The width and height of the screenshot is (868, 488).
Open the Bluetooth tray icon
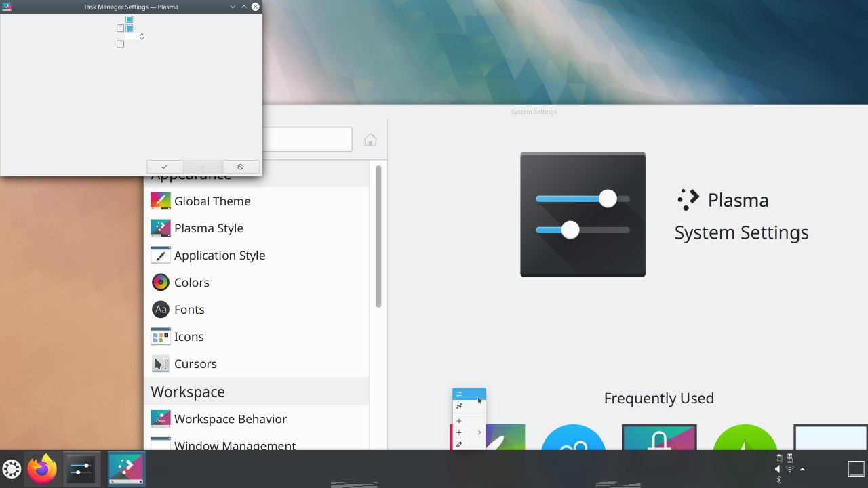point(778,480)
